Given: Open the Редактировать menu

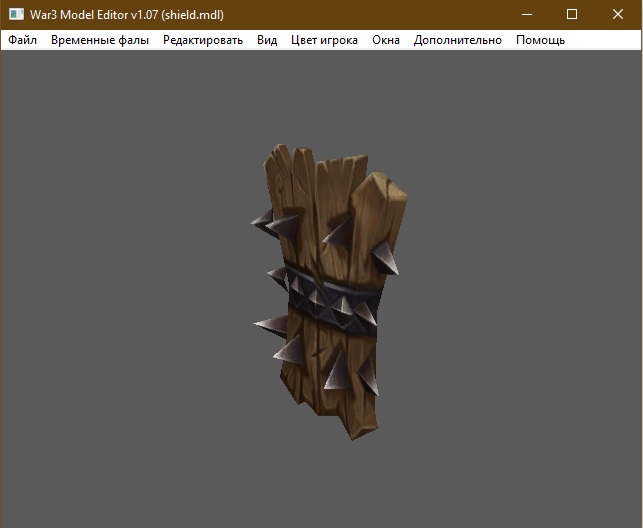Looking at the screenshot, I should 203,40.
